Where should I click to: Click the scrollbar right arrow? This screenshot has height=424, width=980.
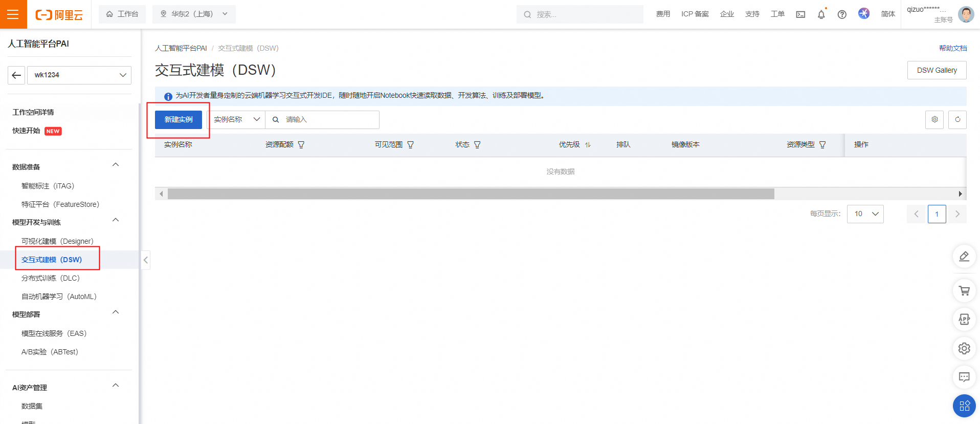960,194
